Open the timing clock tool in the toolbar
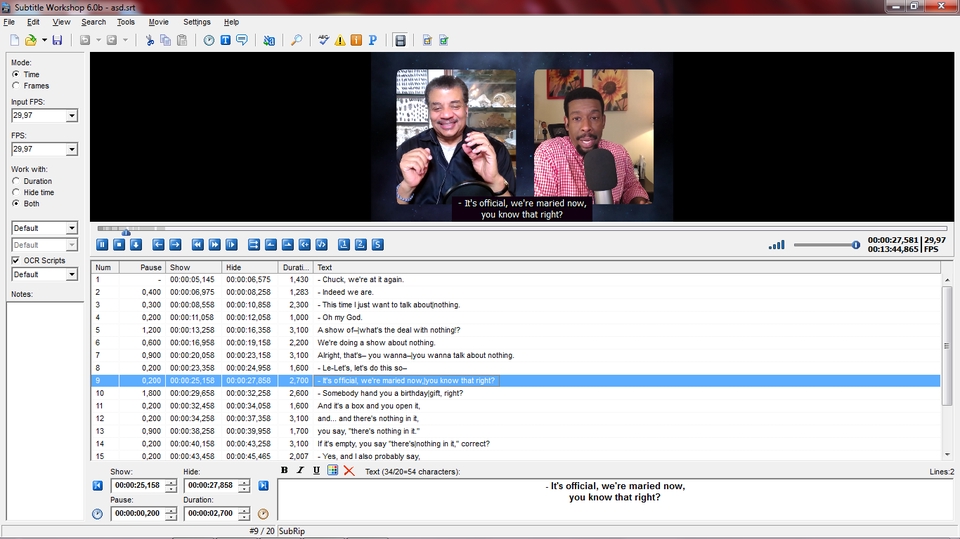This screenshot has height=539, width=960. click(x=209, y=40)
